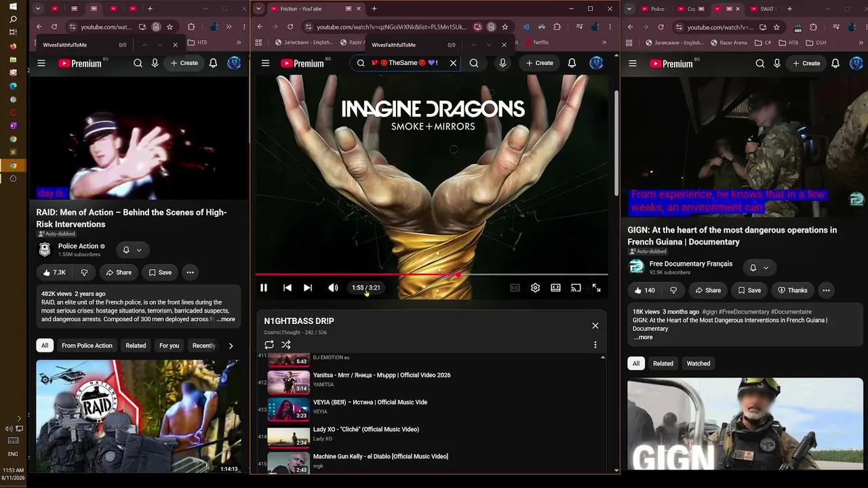
Task: Seek using the red progress bar of Friction
Action: coord(431,274)
